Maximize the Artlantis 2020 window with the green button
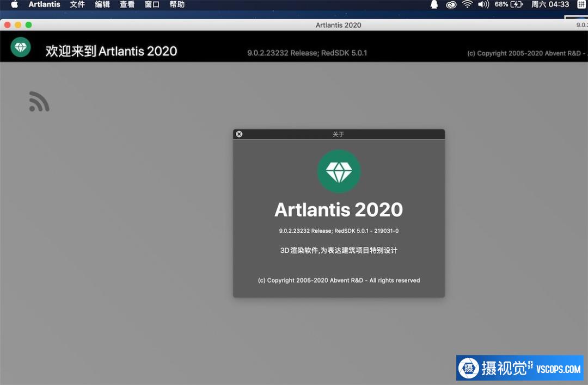 pos(28,24)
